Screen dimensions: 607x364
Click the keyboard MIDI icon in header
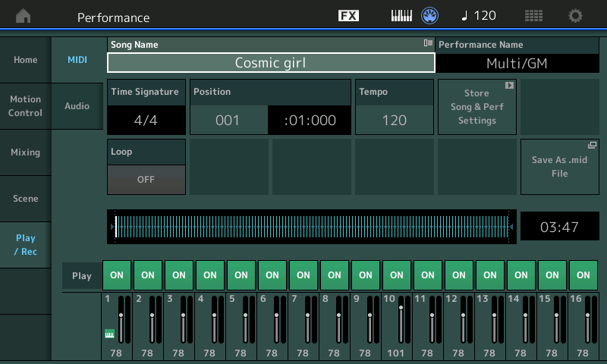401,16
